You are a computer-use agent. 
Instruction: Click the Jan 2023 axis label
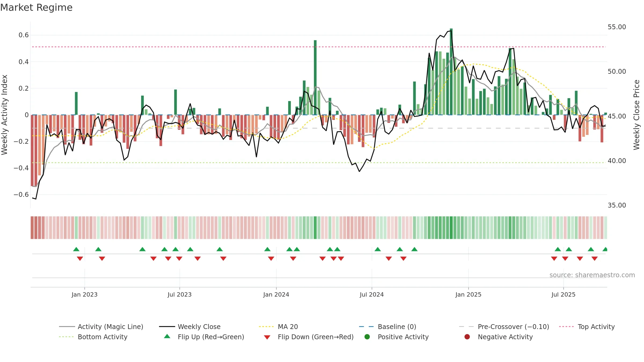(x=85, y=294)
